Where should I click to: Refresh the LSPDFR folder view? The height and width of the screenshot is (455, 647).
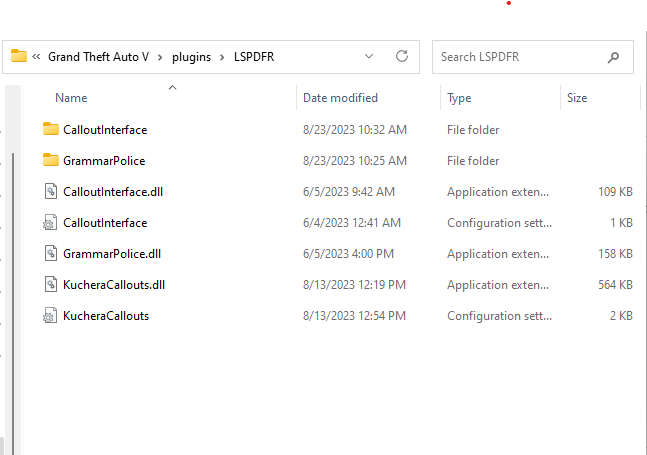(402, 57)
